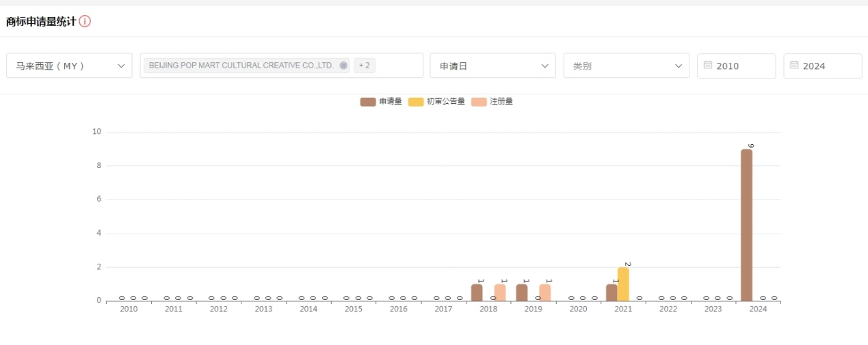868x345 pixels.
Task: Click the yellow 2021 初审公告量 bar
Action: click(623, 284)
